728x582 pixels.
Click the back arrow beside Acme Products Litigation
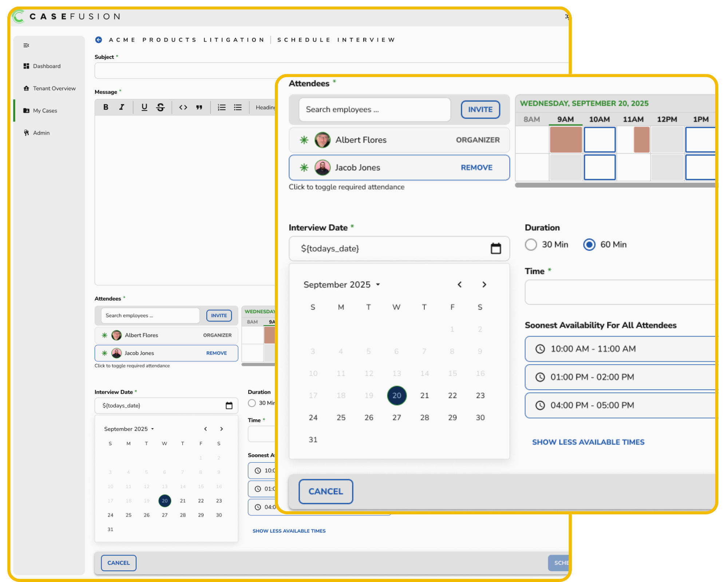[99, 40]
